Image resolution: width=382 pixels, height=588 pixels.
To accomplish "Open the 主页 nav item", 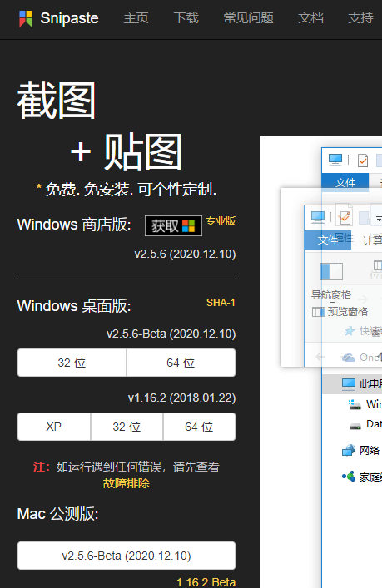I will pos(136,18).
